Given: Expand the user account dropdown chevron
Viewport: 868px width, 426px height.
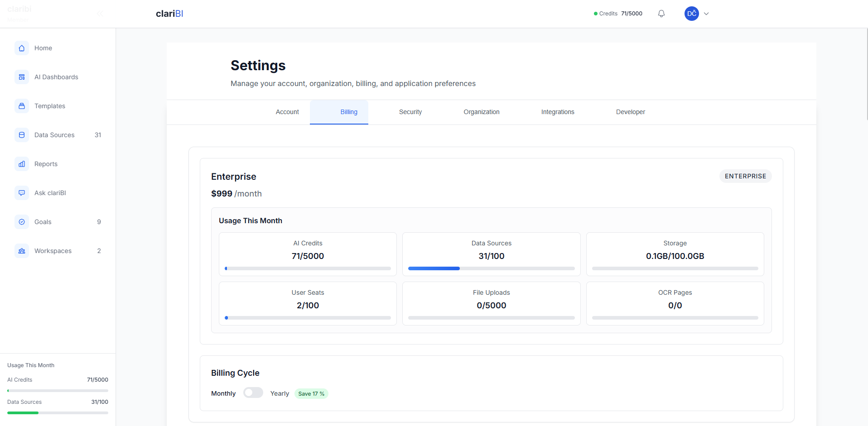Looking at the screenshot, I should point(706,14).
